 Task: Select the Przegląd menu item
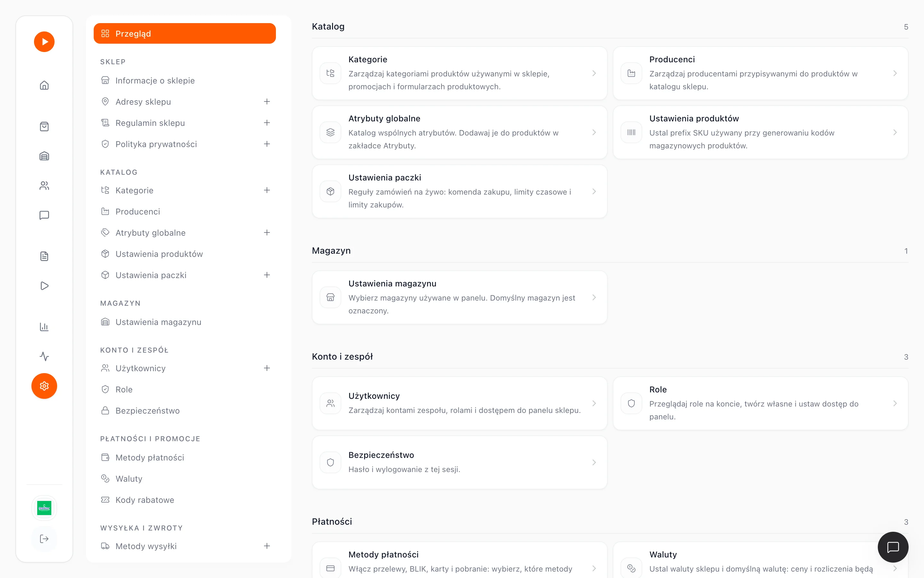pos(185,34)
